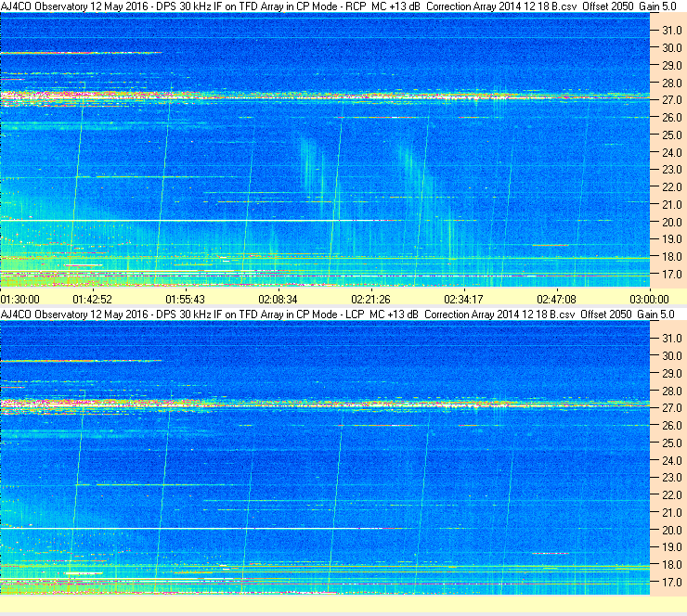The image size is (687, 616).
Task: Pick the 20.0 label on LCP chart
Action: pyautogui.click(x=672, y=530)
